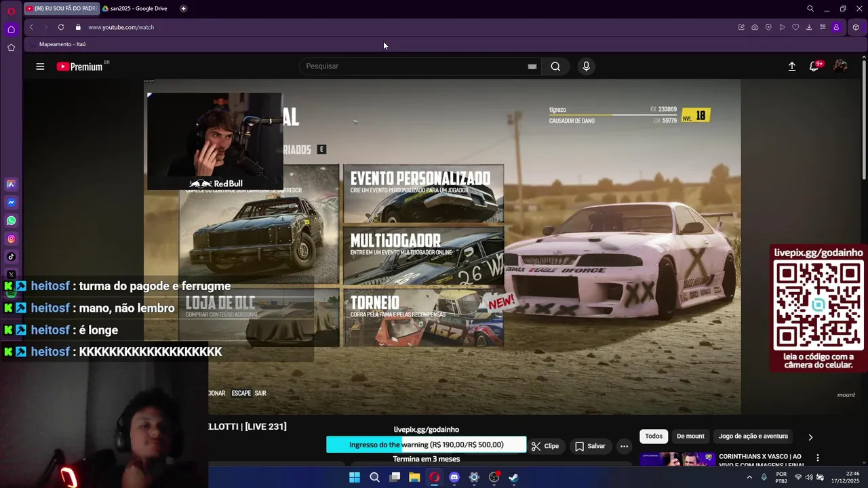Open Steam from the taskbar
Screen dimensions: 868x488
[x=514, y=477]
